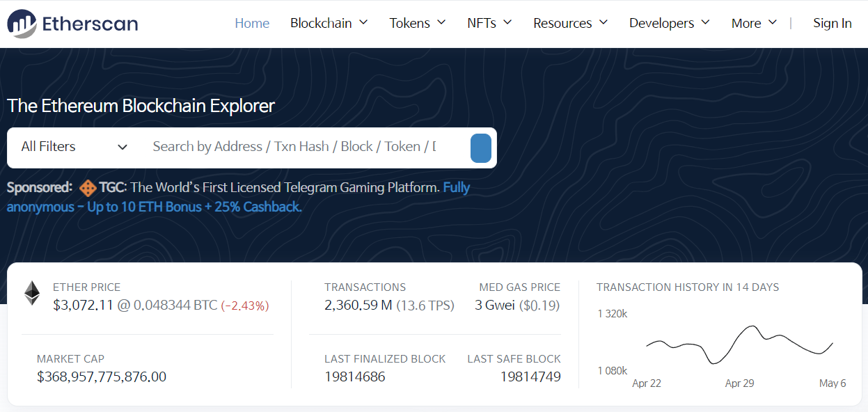This screenshot has width=868, height=412.
Task: Click the Apr 22 chart label
Action: 647,383
